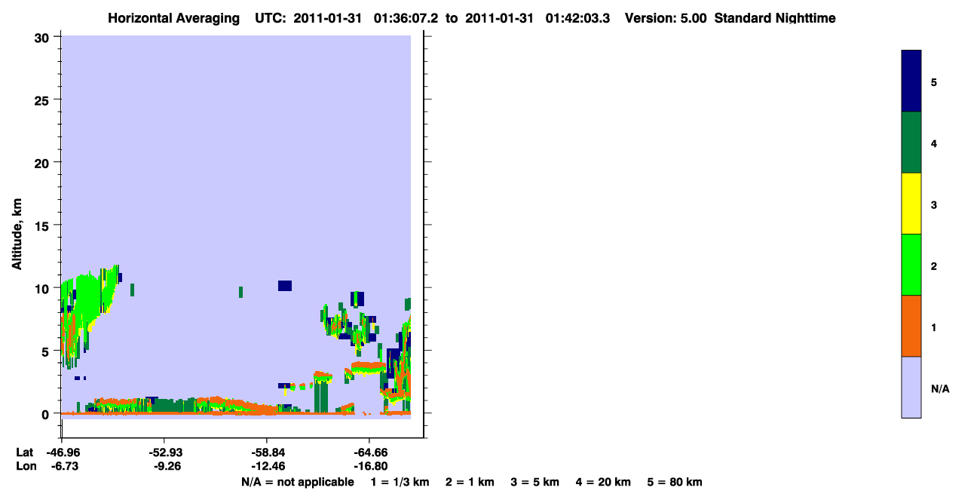980x503 pixels.
Task: Click the end time '01:42:03.3' in title
Action: pyautogui.click(x=577, y=18)
